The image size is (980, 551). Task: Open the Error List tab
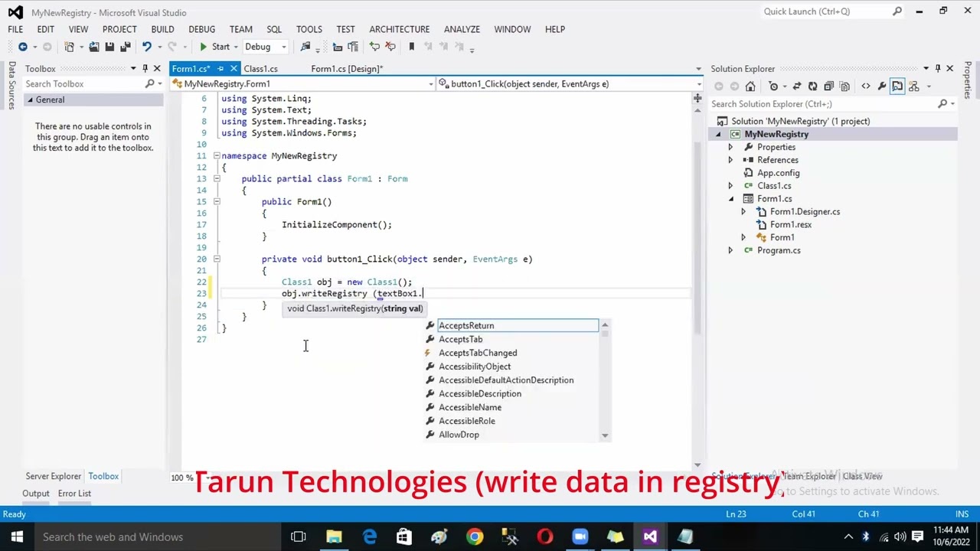(x=74, y=494)
